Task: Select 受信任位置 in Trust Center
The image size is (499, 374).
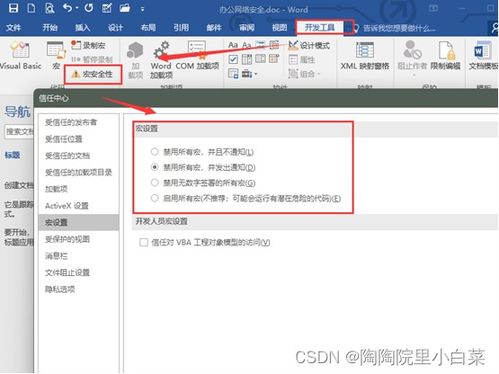Action: (x=79, y=139)
